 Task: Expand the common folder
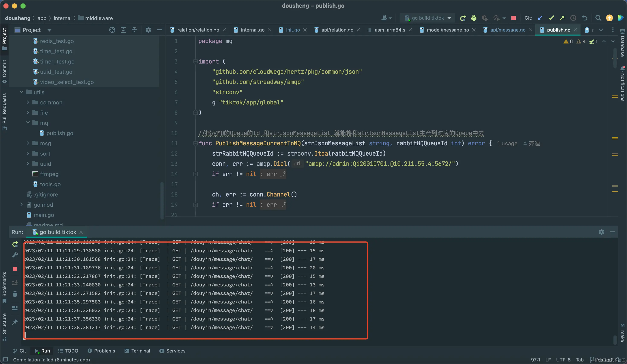click(28, 103)
